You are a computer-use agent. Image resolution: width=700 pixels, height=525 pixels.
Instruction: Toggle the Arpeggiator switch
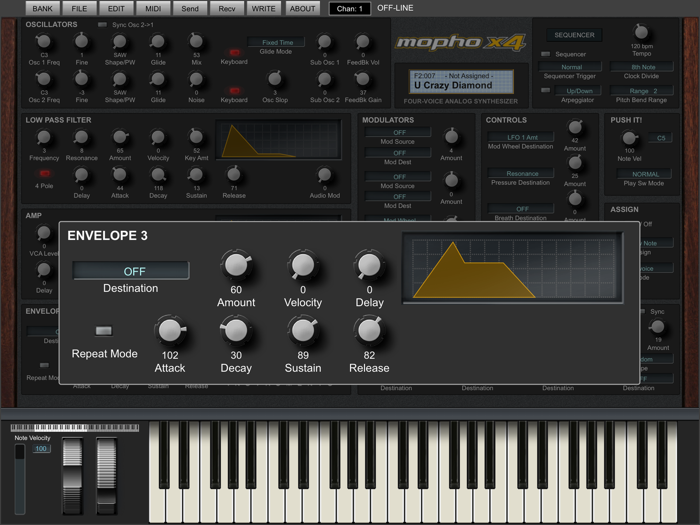tap(546, 90)
